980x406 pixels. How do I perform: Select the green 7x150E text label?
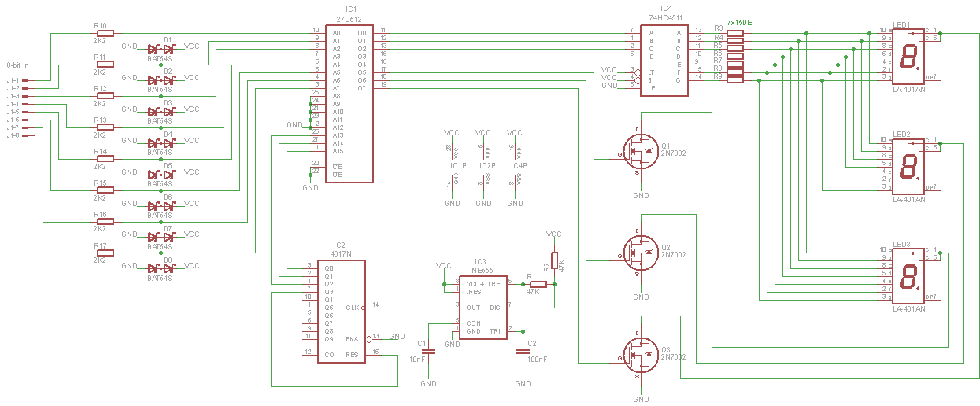(x=738, y=24)
